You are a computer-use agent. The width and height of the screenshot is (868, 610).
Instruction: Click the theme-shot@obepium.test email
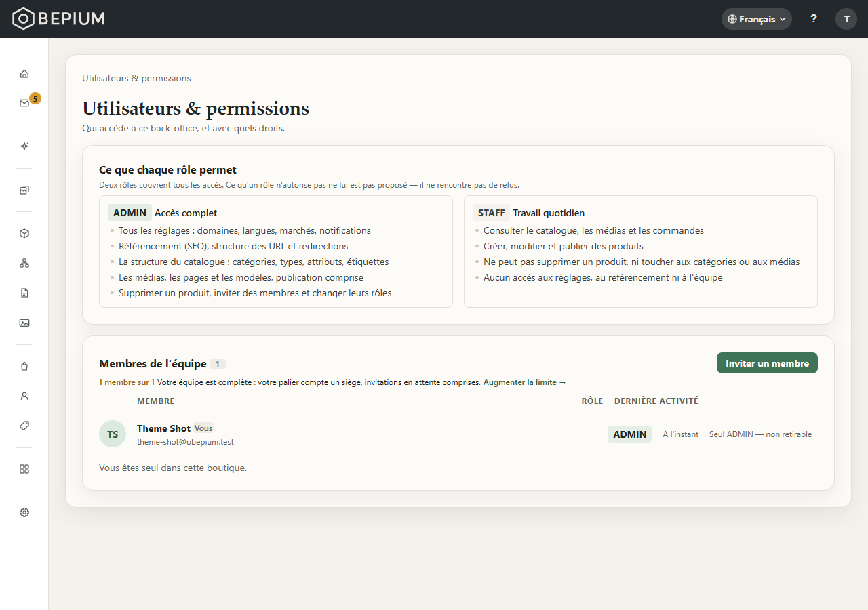click(x=185, y=442)
